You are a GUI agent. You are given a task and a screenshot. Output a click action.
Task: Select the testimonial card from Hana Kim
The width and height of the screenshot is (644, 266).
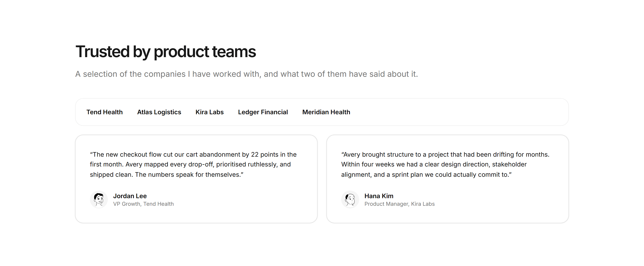pyautogui.click(x=447, y=179)
